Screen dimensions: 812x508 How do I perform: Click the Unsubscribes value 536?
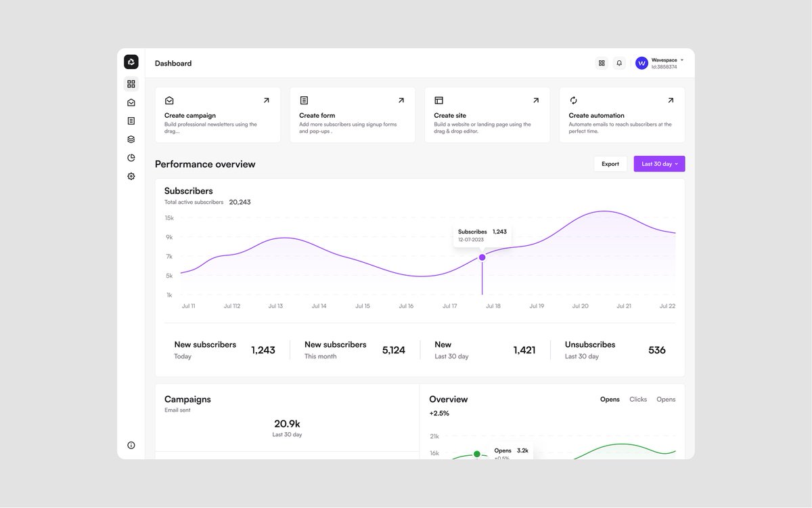pyautogui.click(x=657, y=350)
